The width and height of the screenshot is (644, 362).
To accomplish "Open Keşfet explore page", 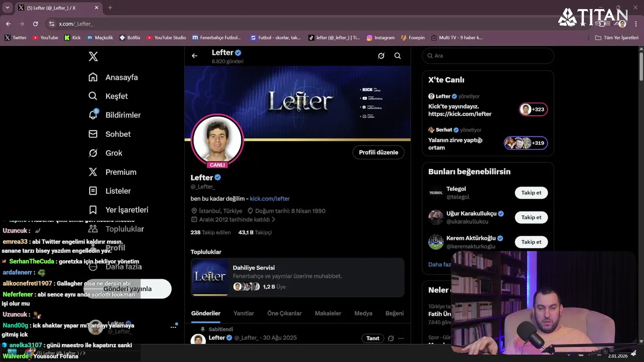I will pyautogui.click(x=109, y=96).
